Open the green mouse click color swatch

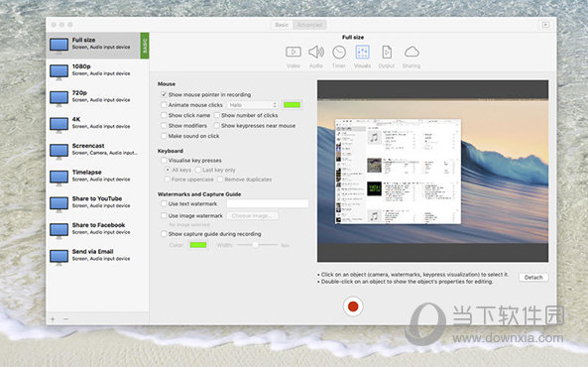(293, 105)
